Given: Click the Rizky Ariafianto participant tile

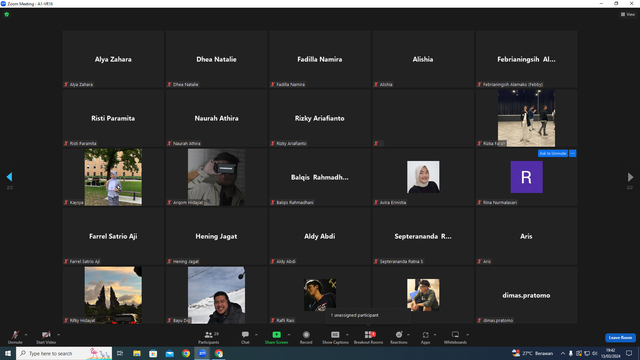Looking at the screenshot, I should [320, 118].
